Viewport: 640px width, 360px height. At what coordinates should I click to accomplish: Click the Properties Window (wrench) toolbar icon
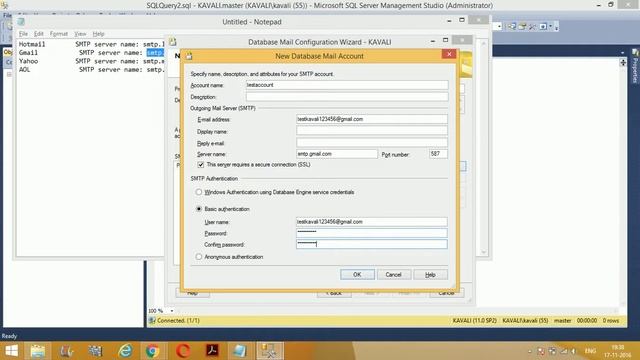click(x=532, y=27)
